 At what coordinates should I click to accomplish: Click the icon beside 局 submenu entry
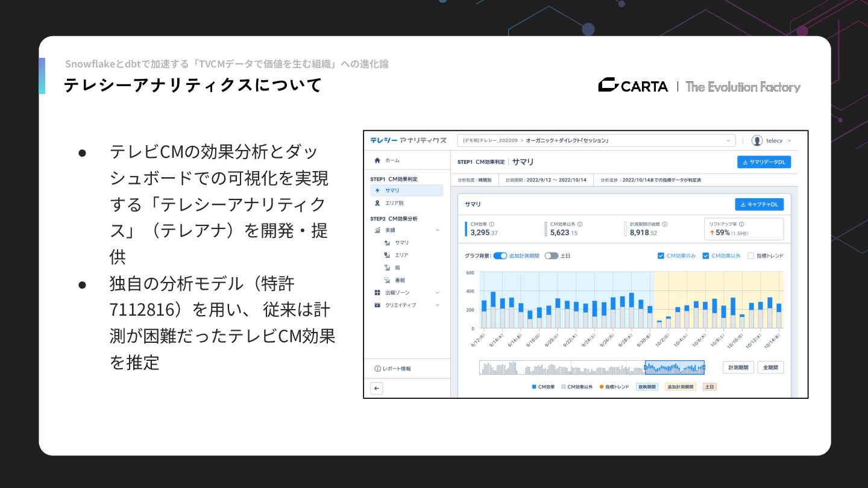387,267
